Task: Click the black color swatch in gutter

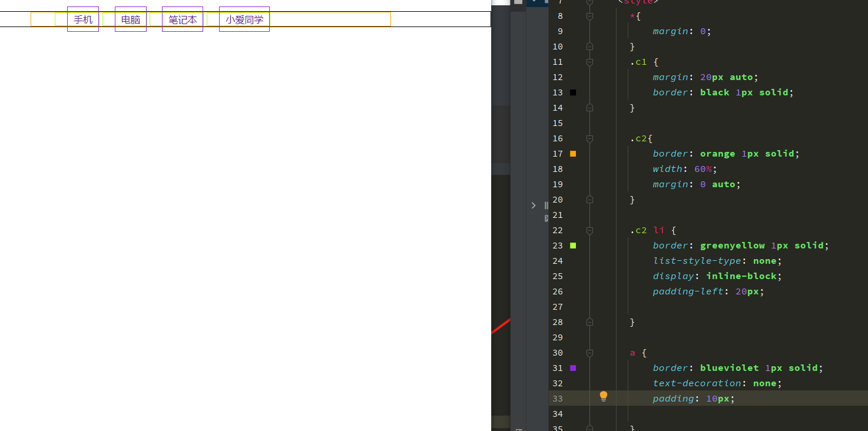Action: click(x=573, y=92)
